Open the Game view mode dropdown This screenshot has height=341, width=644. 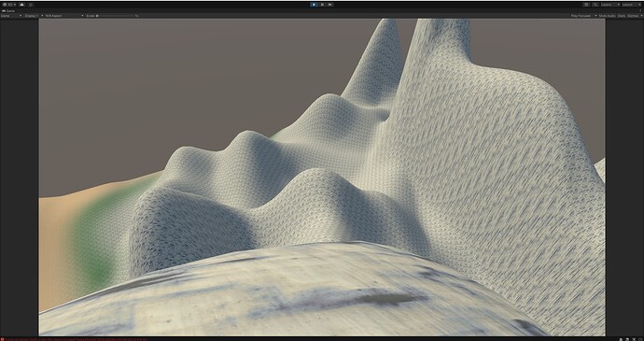click(11, 16)
